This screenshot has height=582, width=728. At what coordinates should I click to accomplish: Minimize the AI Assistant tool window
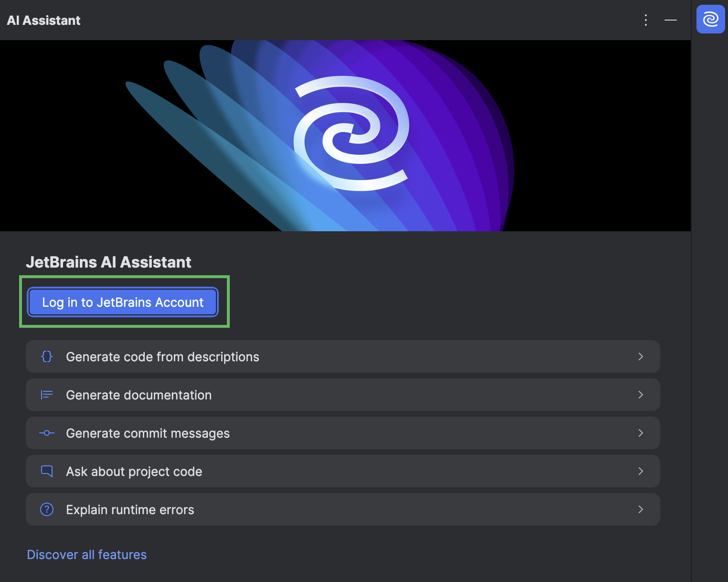[x=671, y=20]
